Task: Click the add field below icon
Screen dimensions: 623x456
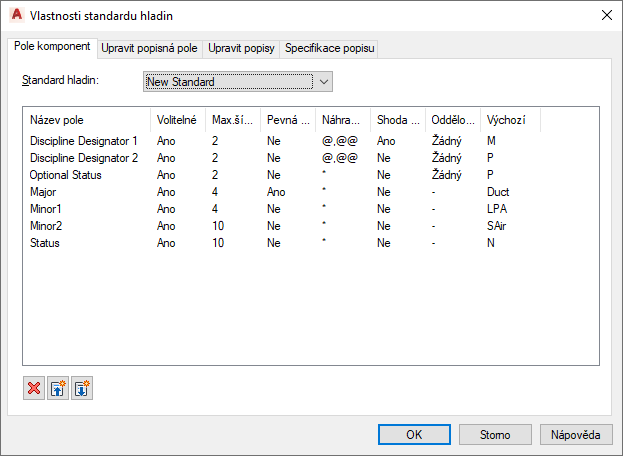Action: [82, 389]
